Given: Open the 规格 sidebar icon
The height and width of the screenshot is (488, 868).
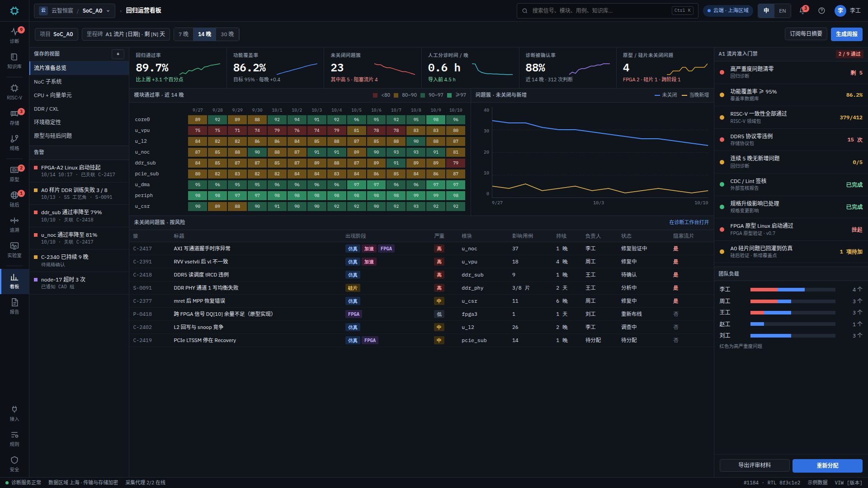Looking at the screenshot, I should click(14, 142).
